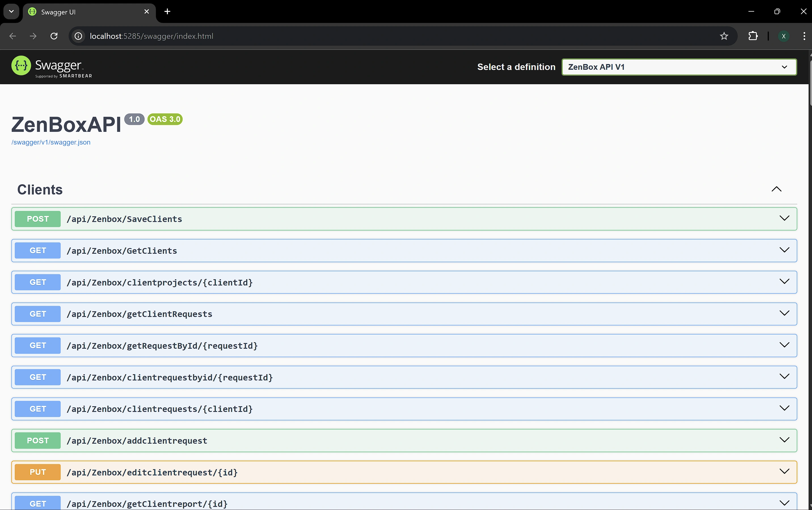Viewport: 812px width, 510px height.
Task: Select the Swagger UI browser tab
Action: click(x=89, y=12)
